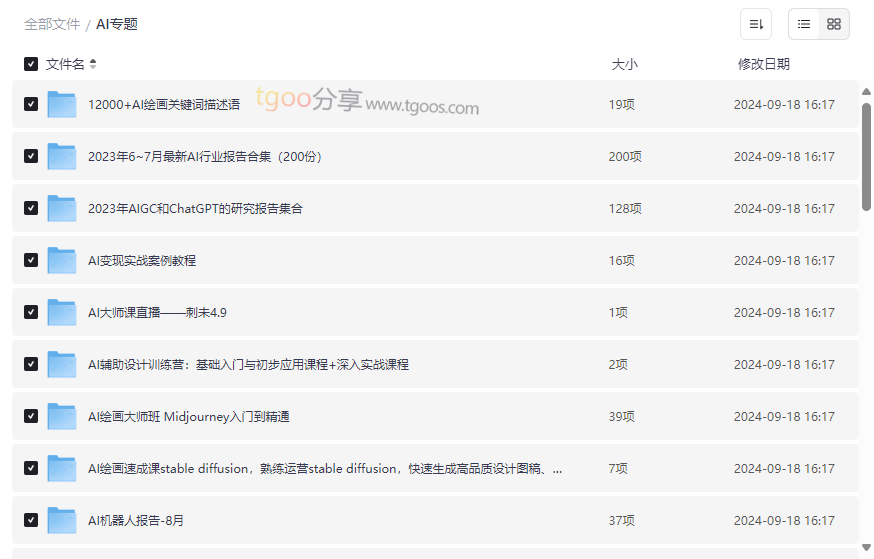Screen dimensions: 874x559
Task: Open the AI绘画速成课stable diffusion folder name
Action: [x=324, y=469]
